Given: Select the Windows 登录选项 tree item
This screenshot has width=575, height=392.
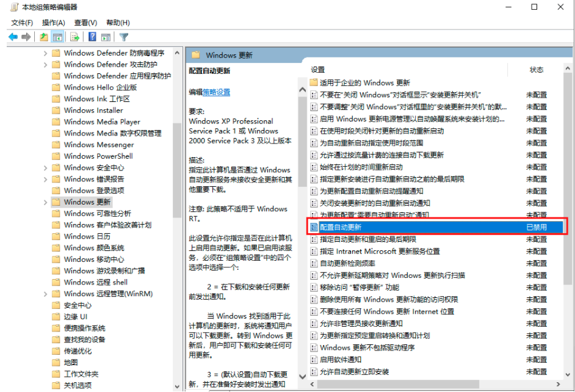Looking at the screenshot, I should tap(94, 191).
